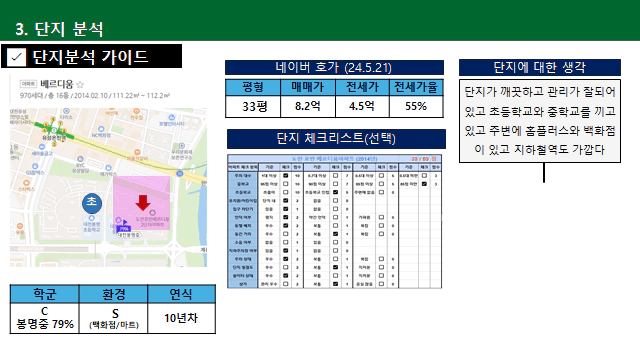The height and width of the screenshot is (360, 640).
Task: Click the 33평 cell
Action: 253,107
